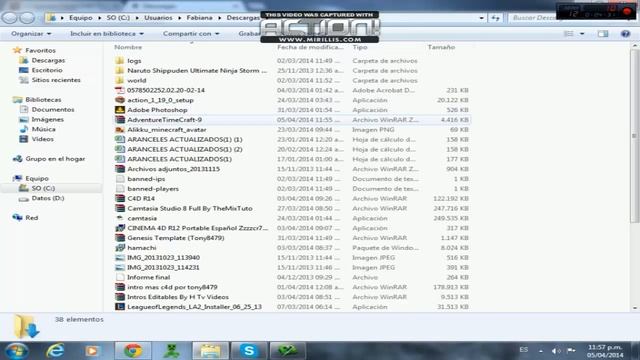Viewport: 640px width, 360px height.
Task: Sort by Fecha de modifica... column header
Action: 310,47
